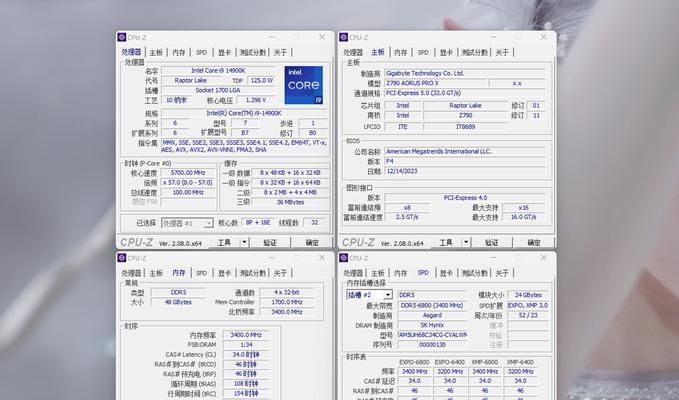Viewport: 679px width, 400px height.
Task: Click the 1:34 FSB:DRAM ratio value
Action: [x=246, y=345]
